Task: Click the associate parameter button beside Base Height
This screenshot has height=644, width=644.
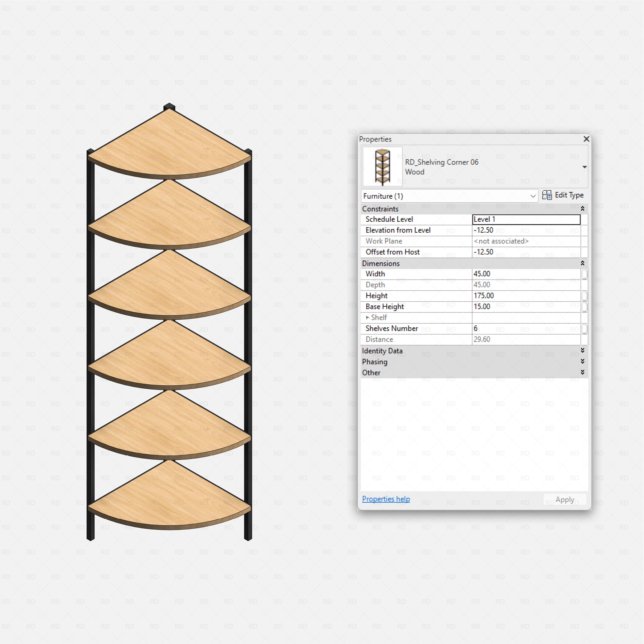Action: [x=584, y=306]
